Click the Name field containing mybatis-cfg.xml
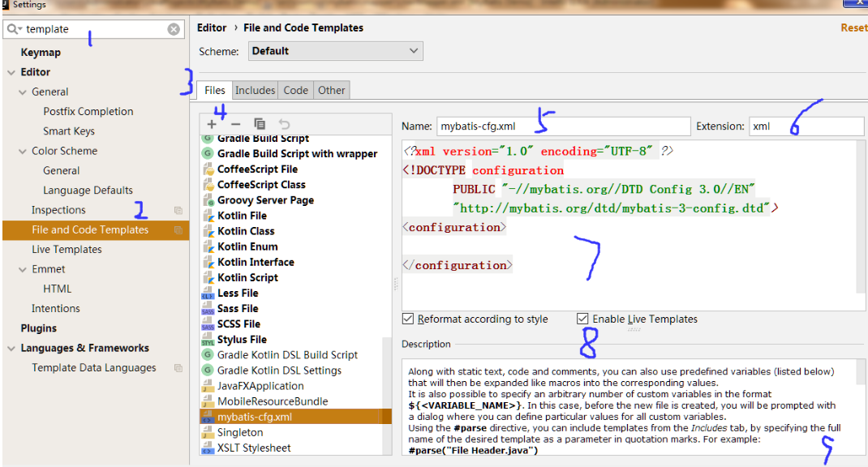This screenshot has height=467, width=868. coord(564,126)
